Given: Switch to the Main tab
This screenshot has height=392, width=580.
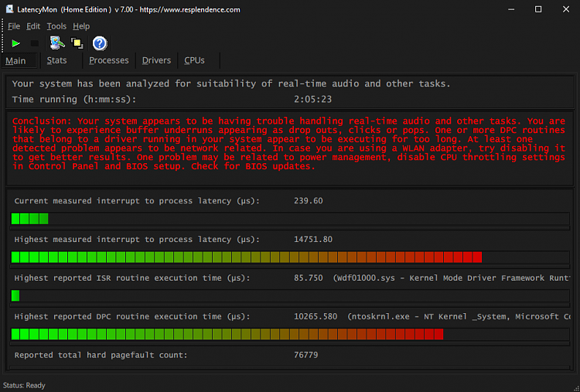Looking at the screenshot, I should coord(19,60).
